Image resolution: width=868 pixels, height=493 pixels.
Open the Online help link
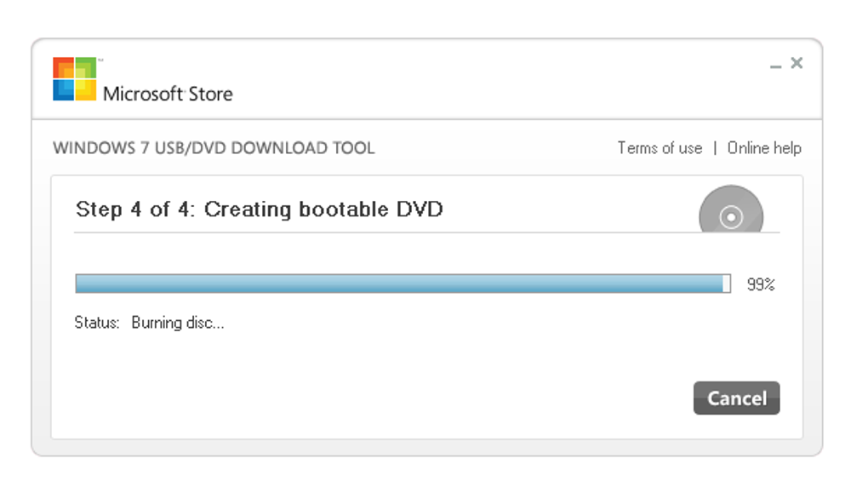coord(764,148)
